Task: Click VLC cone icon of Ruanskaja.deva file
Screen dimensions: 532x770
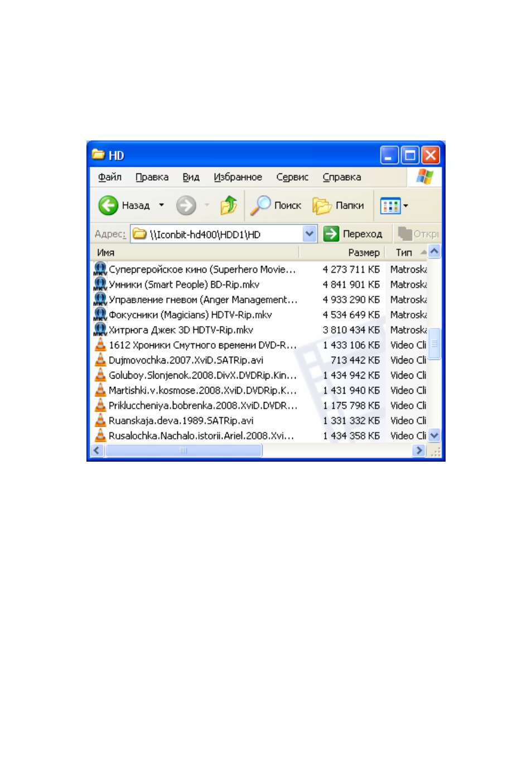Action: 100,420
